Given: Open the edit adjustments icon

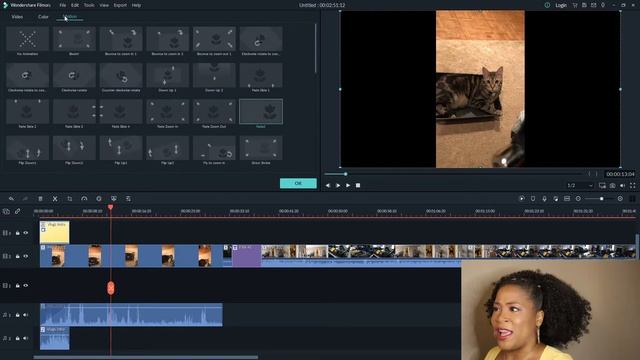Looking at the screenshot, I should point(128,199).
